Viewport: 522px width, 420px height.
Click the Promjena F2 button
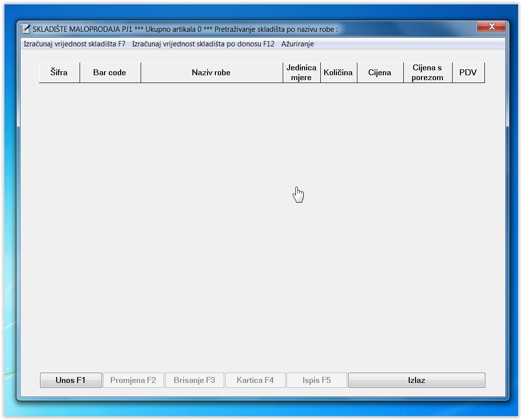133,380
